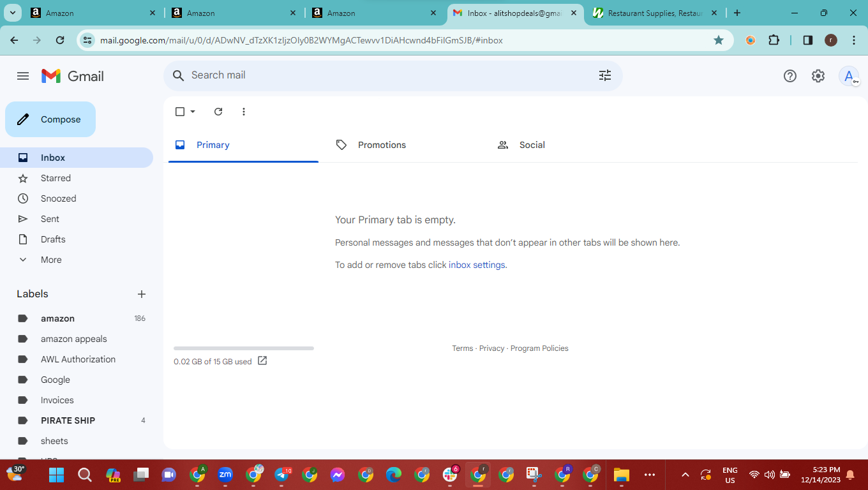This screenshot has height=490, width=868.
Task: Open Messenger from the taskbar
Action: (338, 475)
